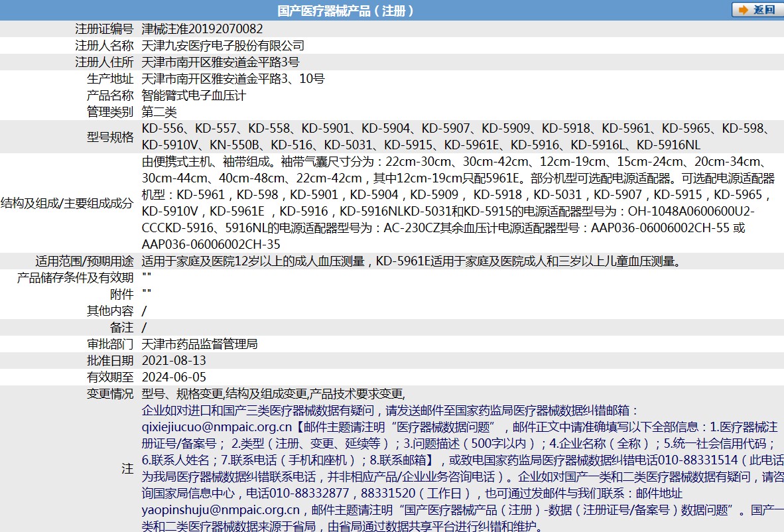The image size is (784, 532).
Task: Click the label 适用范围/预期用途
Action: (84, 261)
